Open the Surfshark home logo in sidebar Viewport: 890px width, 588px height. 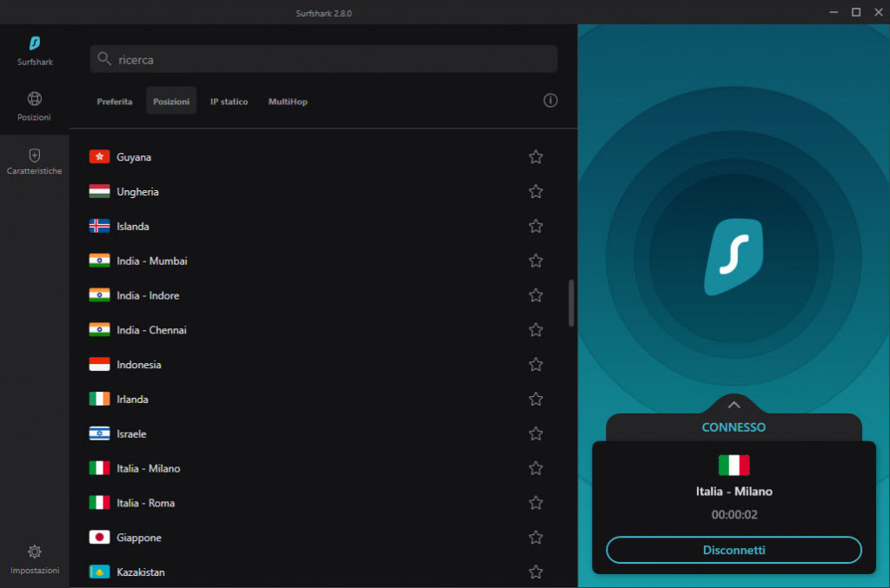(x=35, y=43)
